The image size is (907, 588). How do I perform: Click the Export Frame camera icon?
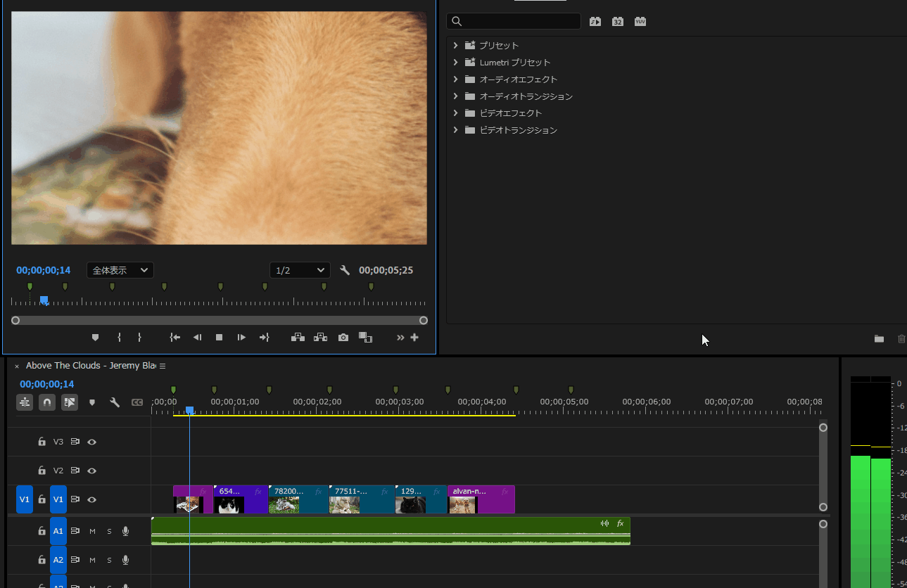[x=343, y=338]
